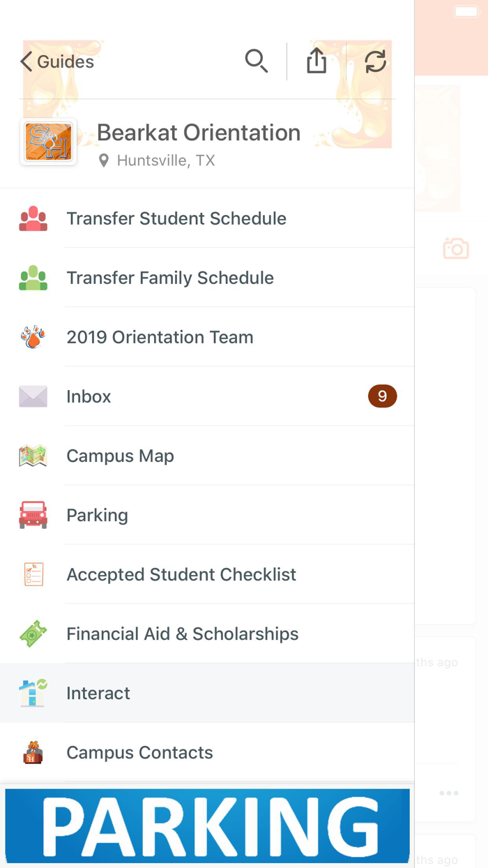This screenshot has width=488, height=868.
Task: Tap the red Parking jeep icon
Action: [33, 514]
